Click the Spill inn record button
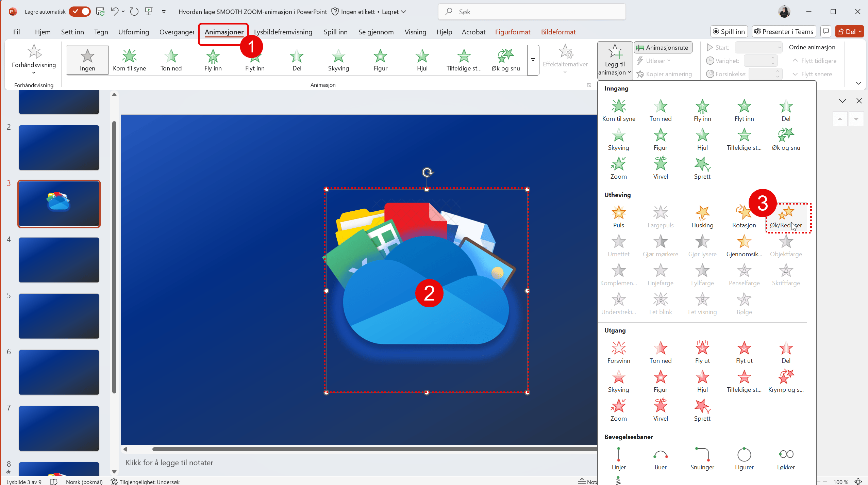This screenshot has height=485, width=868. tap(729, 32)
